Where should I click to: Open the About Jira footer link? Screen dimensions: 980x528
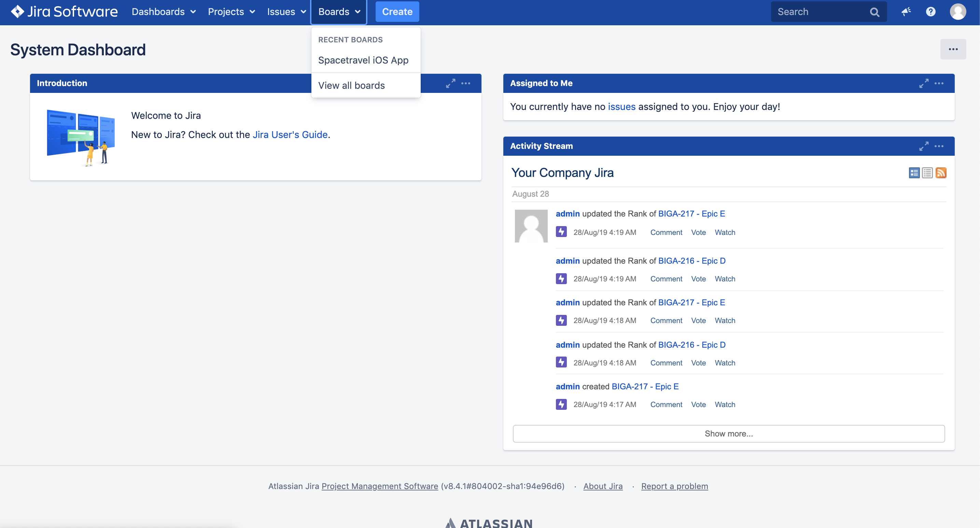coord(603,486)
